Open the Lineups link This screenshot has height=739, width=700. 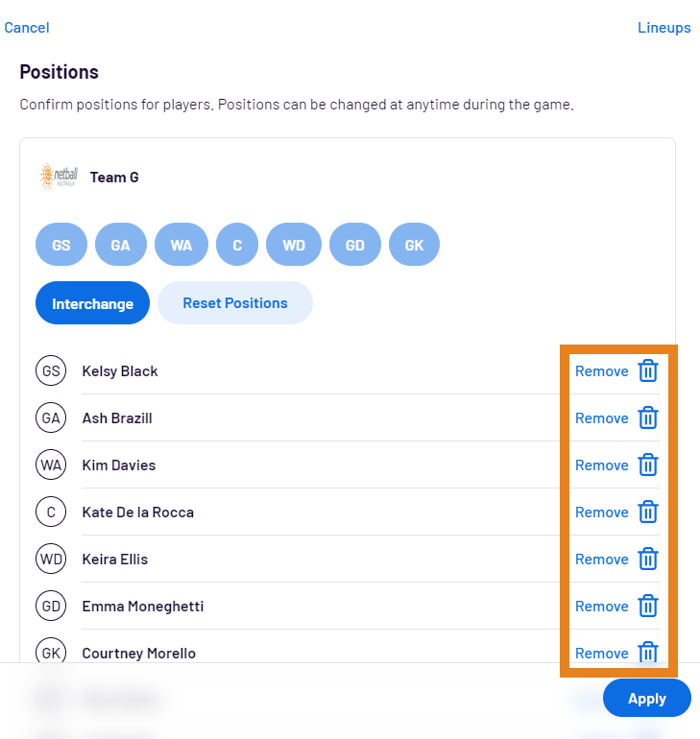coord(664,27)
